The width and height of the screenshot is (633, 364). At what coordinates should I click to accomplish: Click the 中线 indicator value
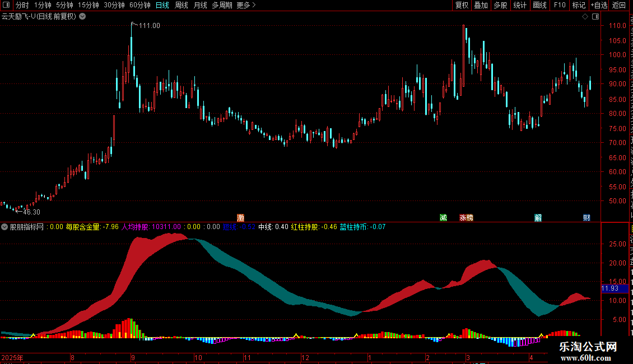(273, 227)
